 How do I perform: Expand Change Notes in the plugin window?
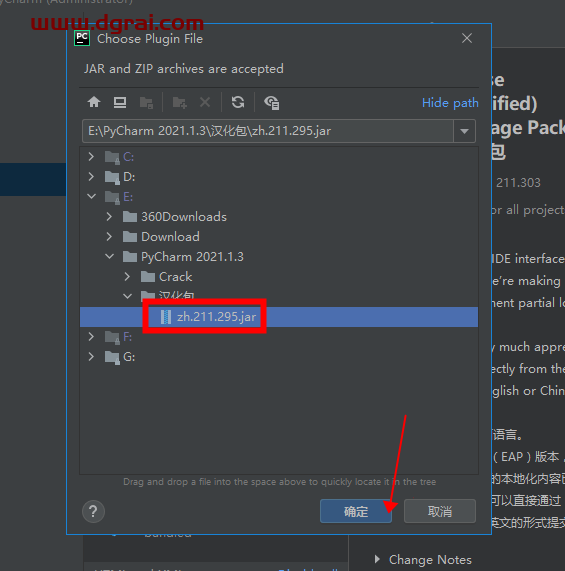pos(377,559)
